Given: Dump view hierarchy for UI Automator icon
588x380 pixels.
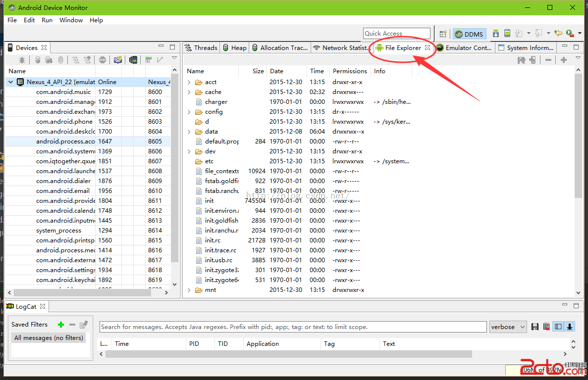Looking at the screenshot, I should click(133, 60).
